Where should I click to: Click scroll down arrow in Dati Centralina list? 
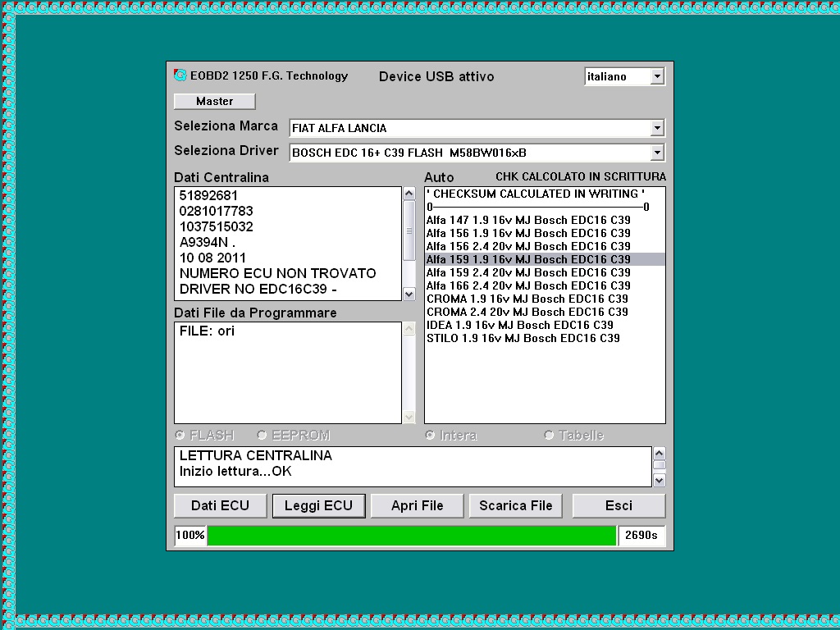tap(409, 294)
